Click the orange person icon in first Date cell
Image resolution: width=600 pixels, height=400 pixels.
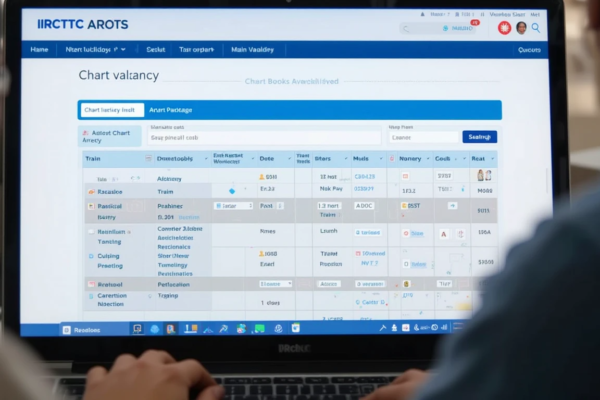262,177
